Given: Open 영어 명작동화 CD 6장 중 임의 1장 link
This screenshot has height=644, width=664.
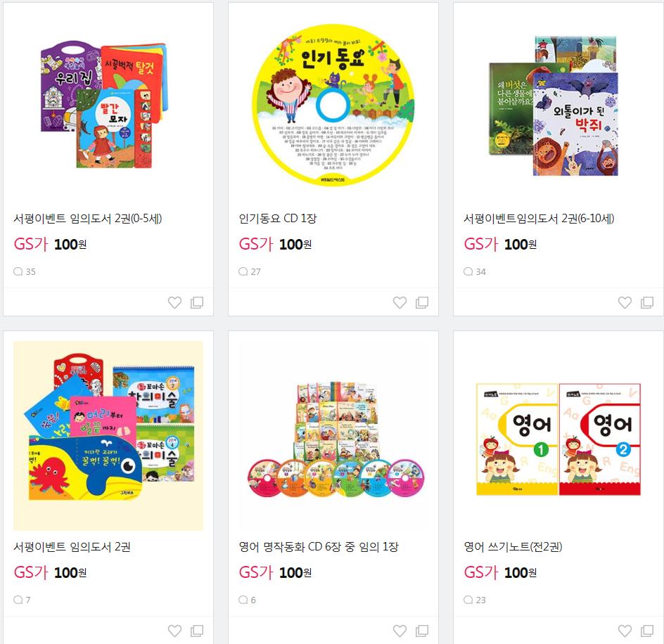Looking at the screenshot, I should [x=319, y=546].
